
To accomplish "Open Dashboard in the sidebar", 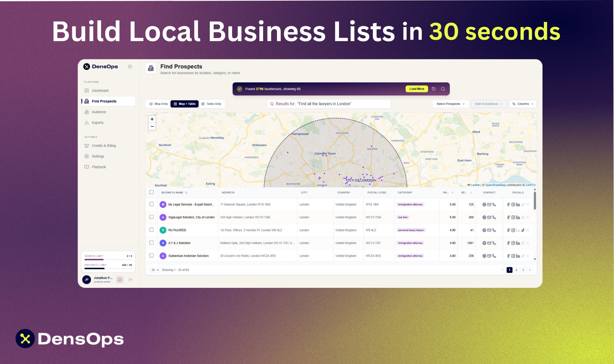I will [108, 91].
